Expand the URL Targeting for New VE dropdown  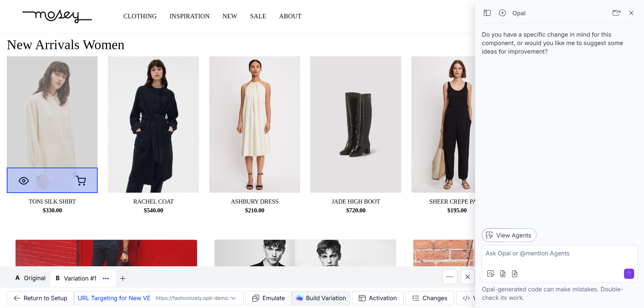pyautogui.click(x=233, y=298)
